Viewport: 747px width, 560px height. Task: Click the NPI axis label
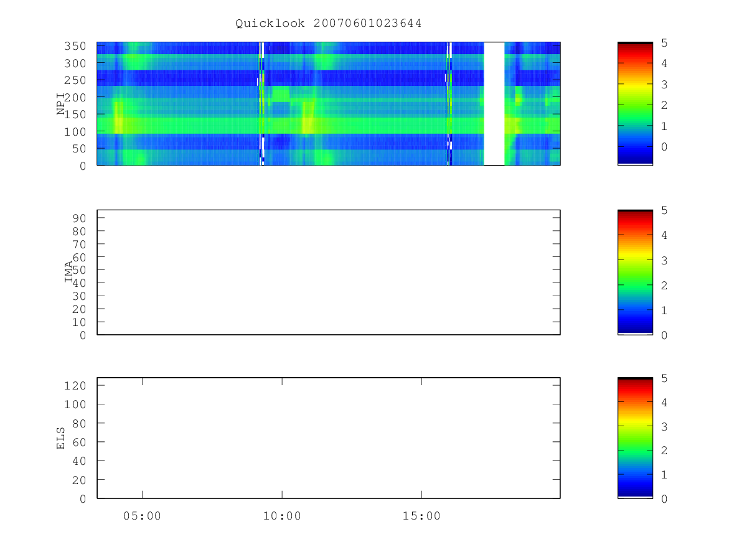tap(62, 103)
